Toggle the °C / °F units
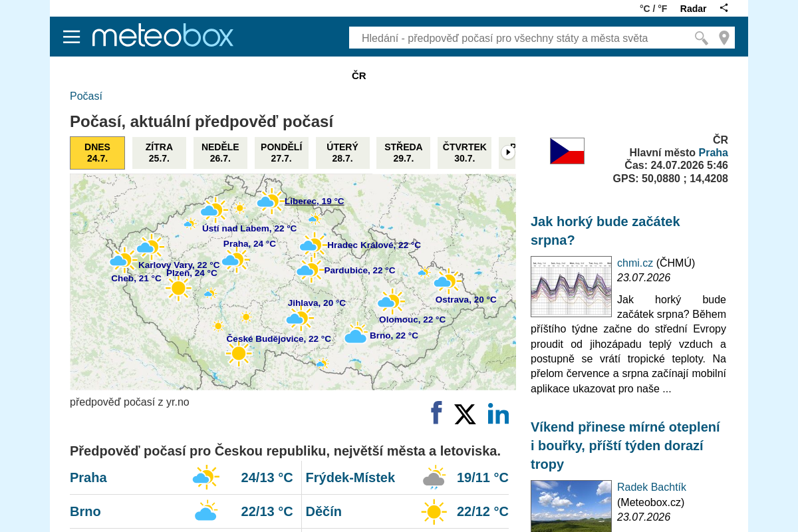 (653, 9)
